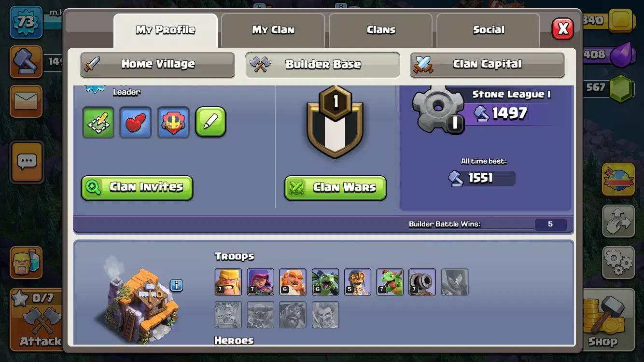Select the green map layout icon
Viewport: 644px width, 362px height.
click(x=98, y=123)
